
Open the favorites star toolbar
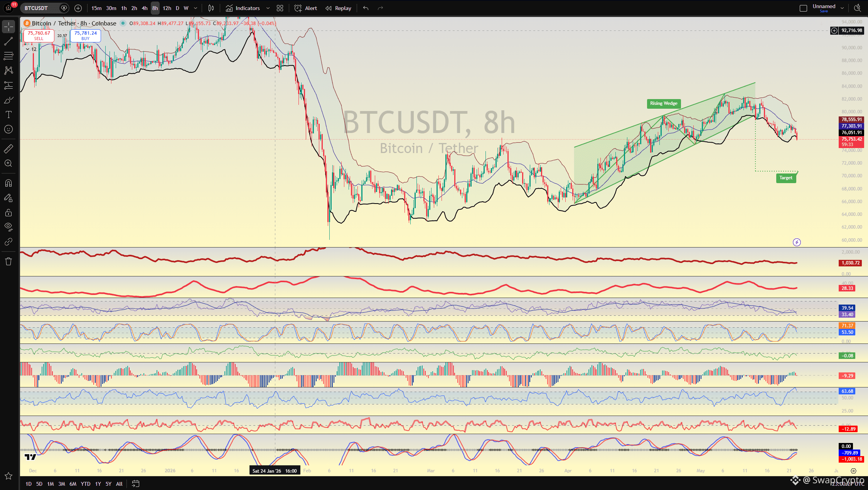tap(8, 476)
